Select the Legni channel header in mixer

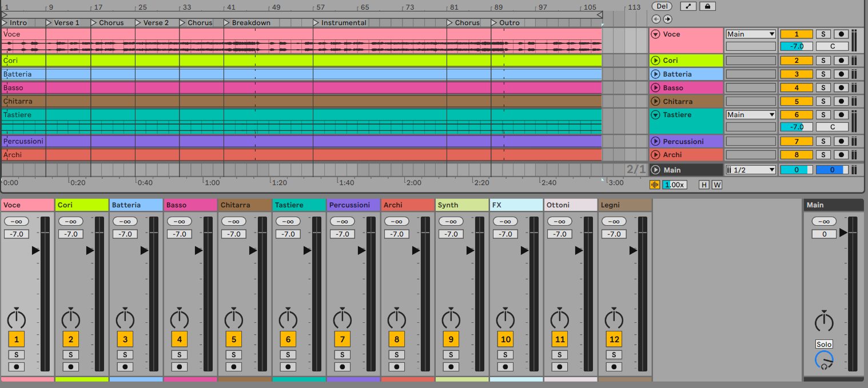[x=625, y=205]
